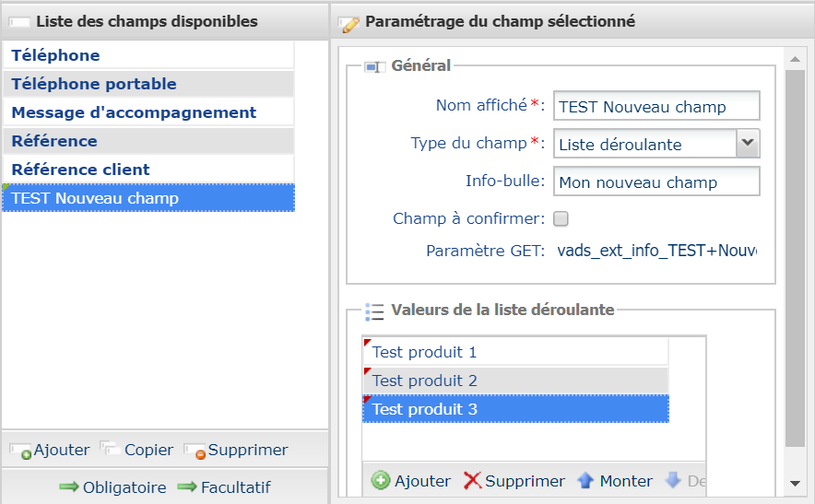Click scrollbar down arrow in settings panel
The height and width of the screenshot is (504, 815).
click(795, 483)
